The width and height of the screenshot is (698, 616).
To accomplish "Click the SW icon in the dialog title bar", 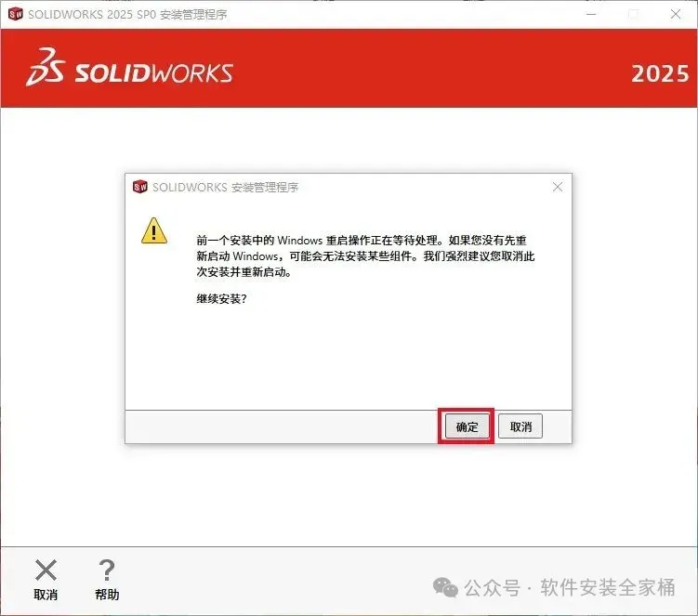I will pos(139,187).
